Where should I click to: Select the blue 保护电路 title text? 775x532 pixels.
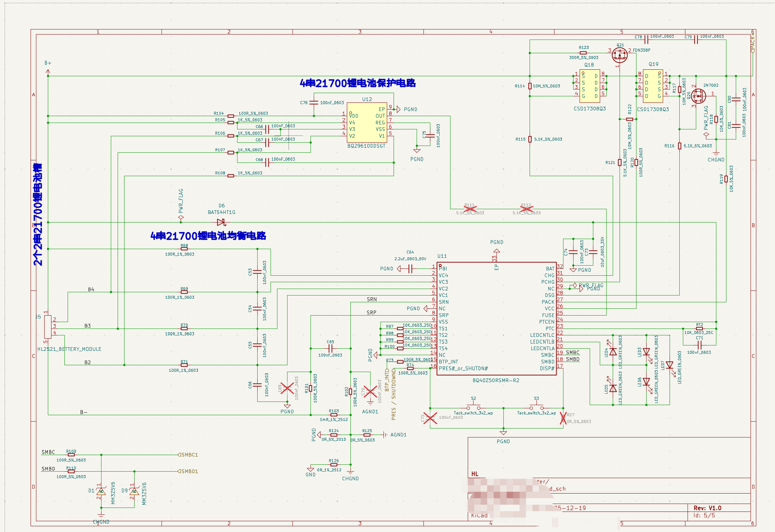(358, 83)
